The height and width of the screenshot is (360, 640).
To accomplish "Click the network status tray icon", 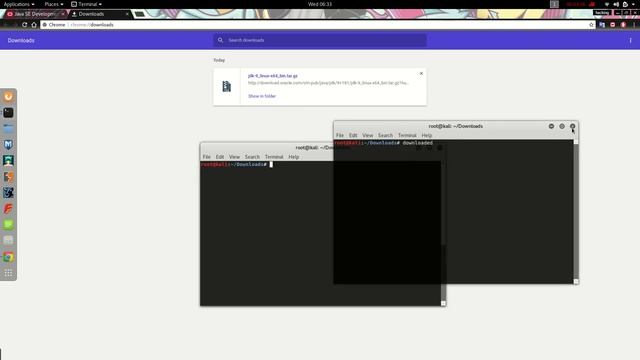I will pyautogui.click(x=607, y=4).
